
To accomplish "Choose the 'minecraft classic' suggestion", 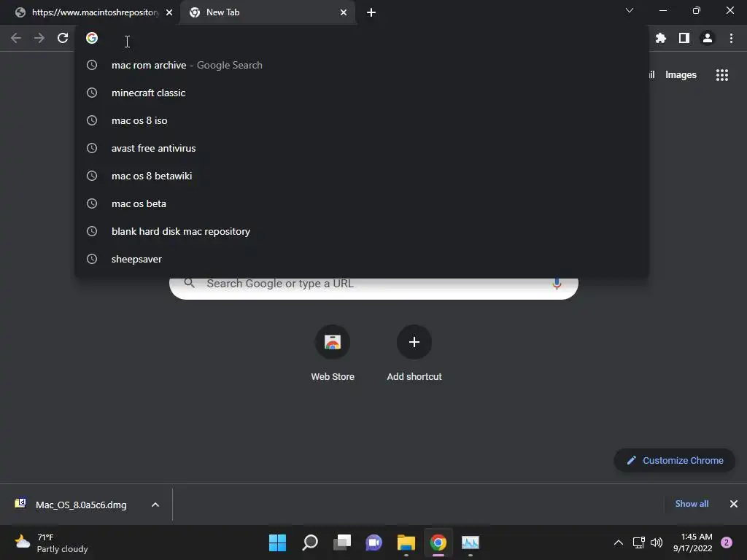I will (362, 93).
